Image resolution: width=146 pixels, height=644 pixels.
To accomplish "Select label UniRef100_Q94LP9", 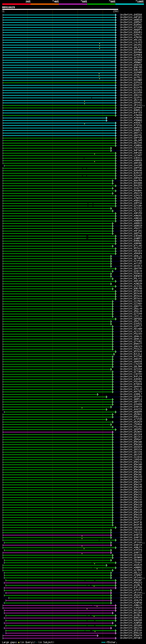I will [131, 600].
